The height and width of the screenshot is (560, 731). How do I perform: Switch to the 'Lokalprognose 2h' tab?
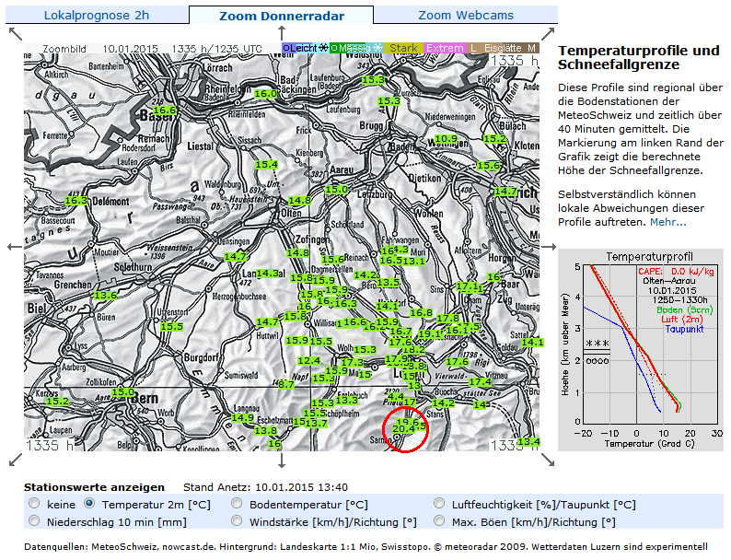(x=96, y=15)
